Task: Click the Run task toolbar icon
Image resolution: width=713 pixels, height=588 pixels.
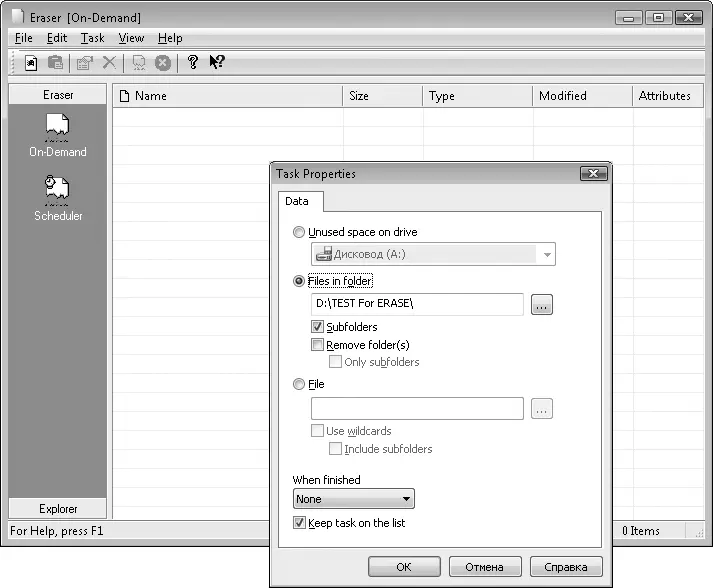Action: pos(139,62)
